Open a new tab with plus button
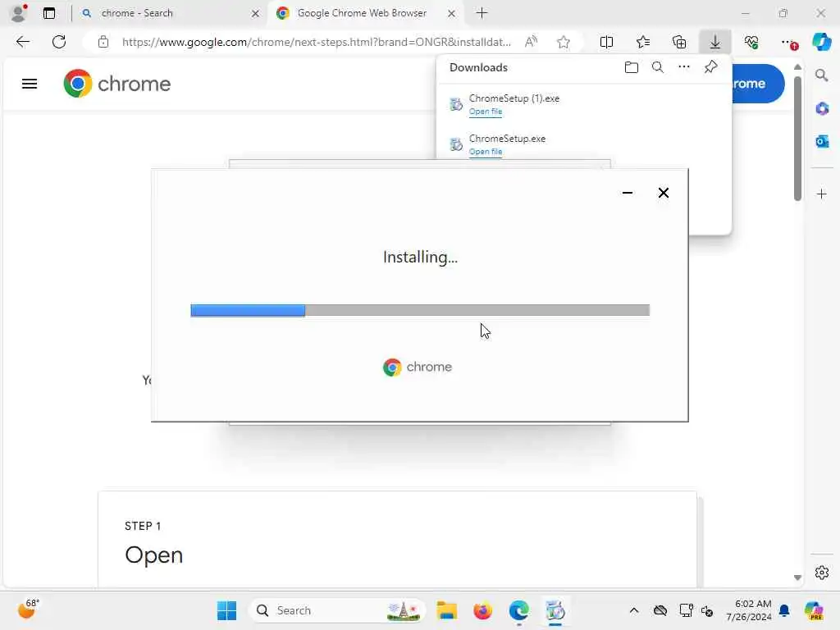Screen dimensions: 840x630 [482, 13]
